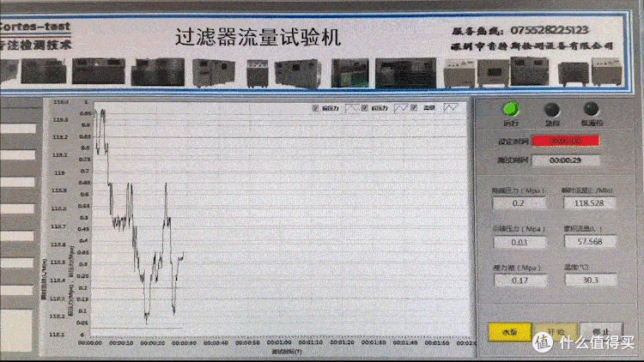Image resolution: width=644 pixels, height=362 pixels.
Task: Click the 测试时间 label beside 00:00:29
Action: click(512, 160)
